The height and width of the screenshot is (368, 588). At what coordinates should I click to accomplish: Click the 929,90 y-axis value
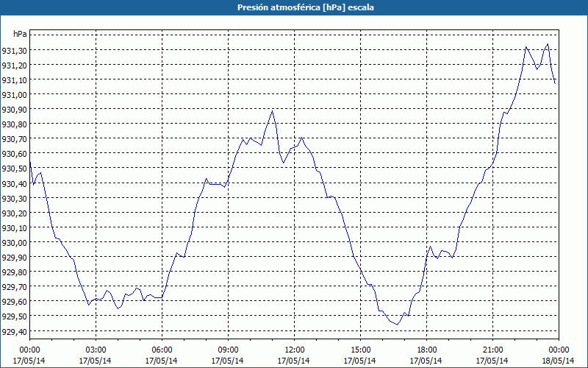coord(14,257)
